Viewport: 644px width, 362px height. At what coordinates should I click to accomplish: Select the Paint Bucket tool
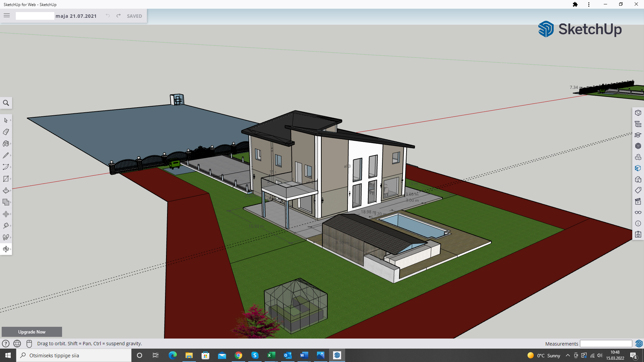click(6, 144)
